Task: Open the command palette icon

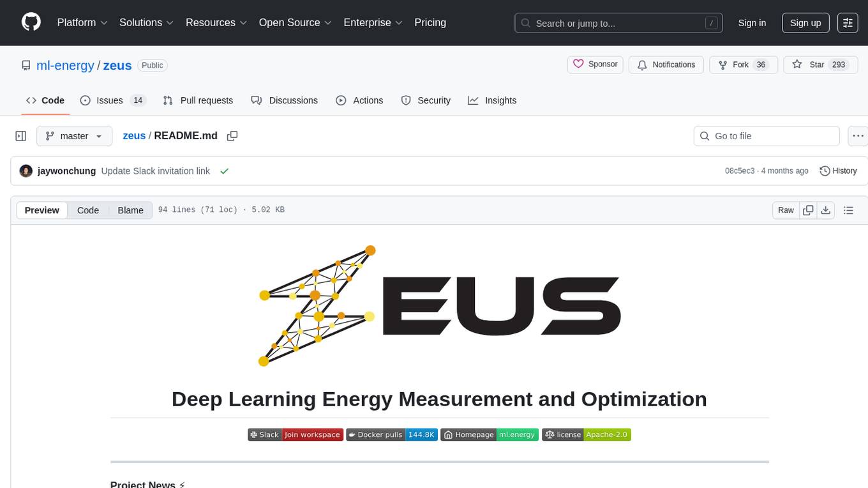Action: (848, 23)
